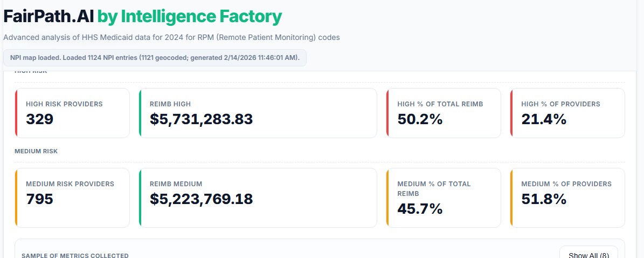
Task: Click the 45.7% medium reimbursement value
Action: (x=420, y=208)
